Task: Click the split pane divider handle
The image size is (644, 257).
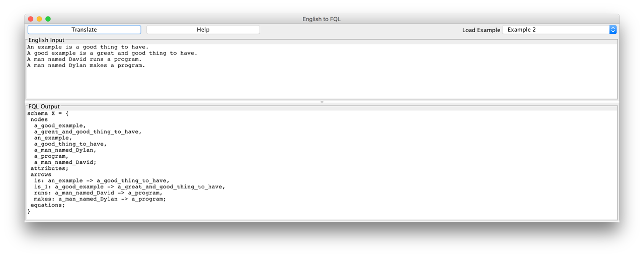Action: point(322,102)
